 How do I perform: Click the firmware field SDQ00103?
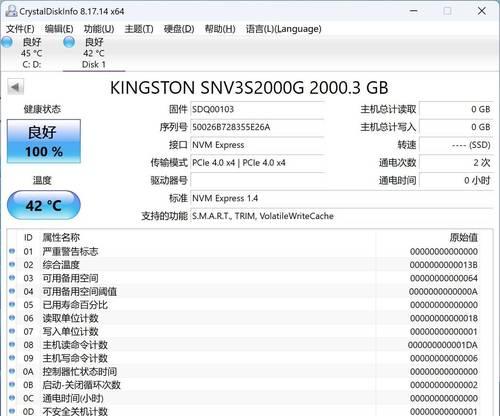pos(257,109)
